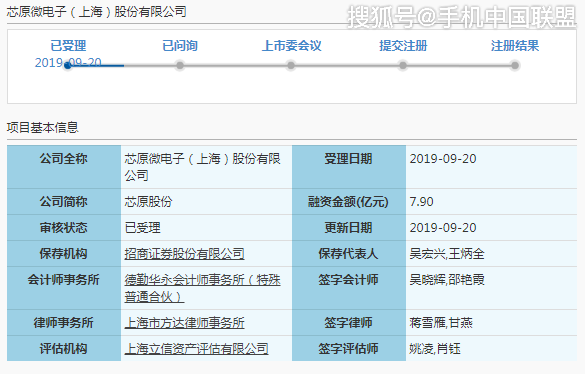The image size is (585, 374).
Task: Click the gray dot under 提交注册
Action: [403, 66]
